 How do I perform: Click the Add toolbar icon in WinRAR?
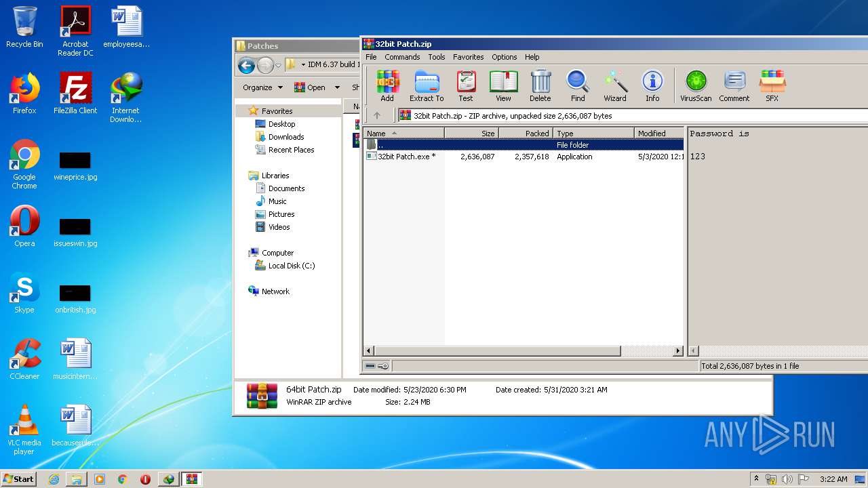pos(387,86)
